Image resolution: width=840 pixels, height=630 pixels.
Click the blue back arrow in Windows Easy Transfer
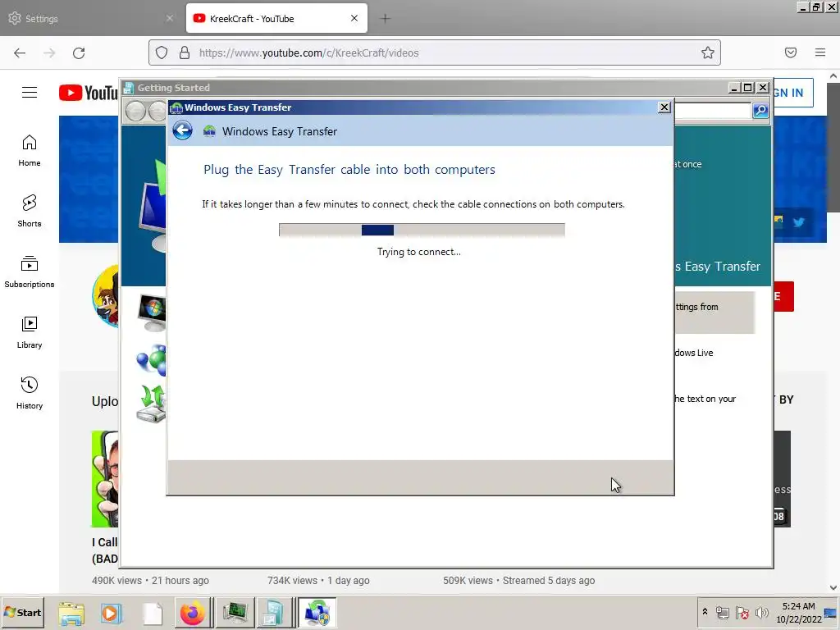click(183, 130)
